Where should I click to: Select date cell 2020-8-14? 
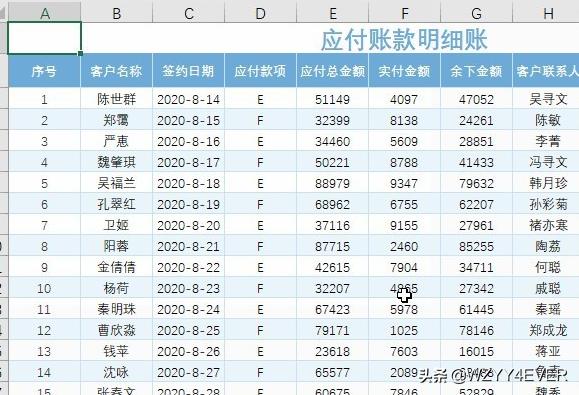coord(188,99)
